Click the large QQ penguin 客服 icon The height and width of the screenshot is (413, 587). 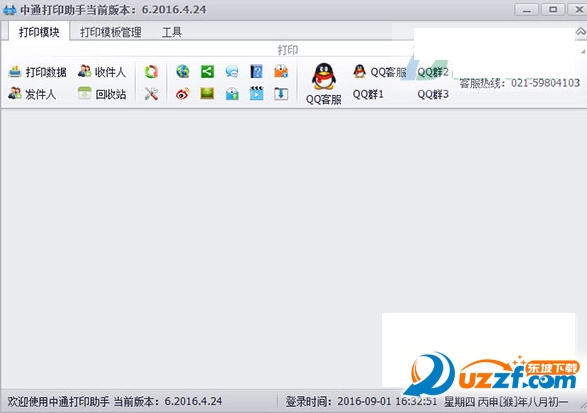[324, 83]
